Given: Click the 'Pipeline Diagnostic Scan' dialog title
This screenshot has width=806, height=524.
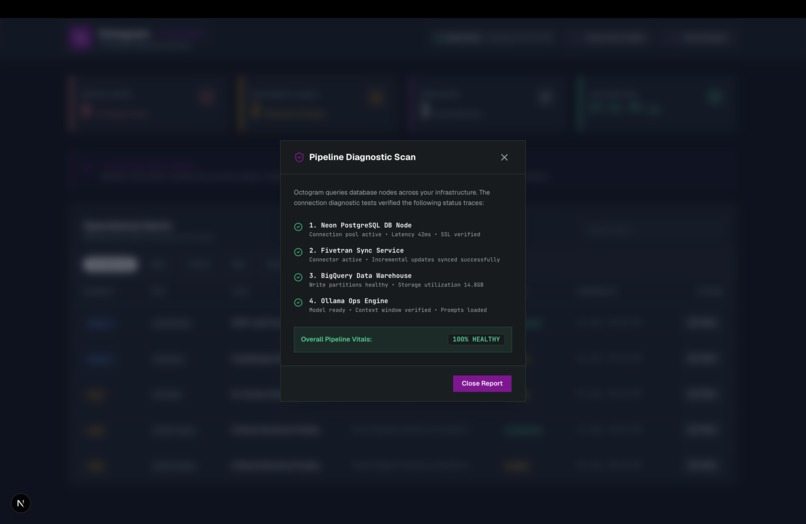Looking at the screenshot, I should tap(362, 157).
